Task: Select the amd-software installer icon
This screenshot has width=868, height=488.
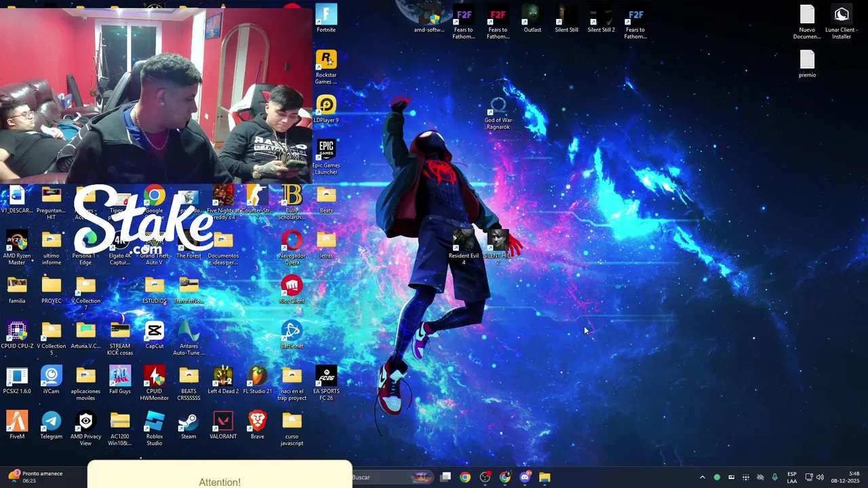Action: [429, 18]
